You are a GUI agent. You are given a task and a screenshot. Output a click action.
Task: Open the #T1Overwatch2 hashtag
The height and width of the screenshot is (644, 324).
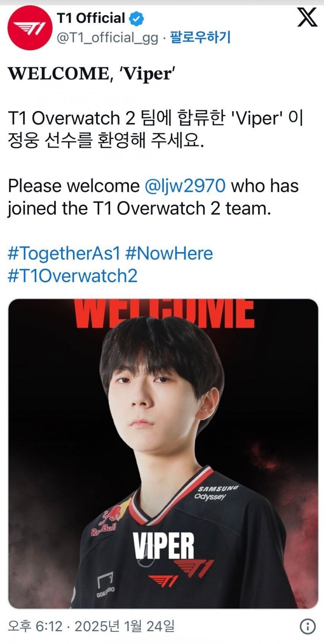click(72, 276)
